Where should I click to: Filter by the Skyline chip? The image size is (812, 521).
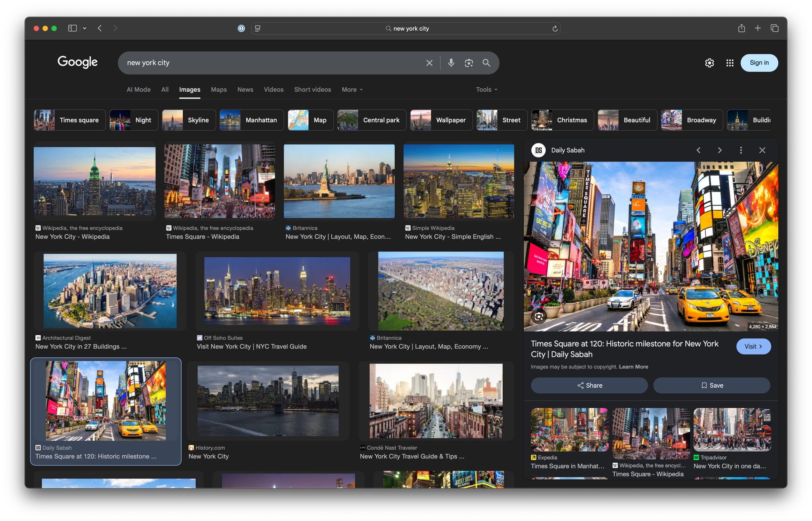point(189,120)
